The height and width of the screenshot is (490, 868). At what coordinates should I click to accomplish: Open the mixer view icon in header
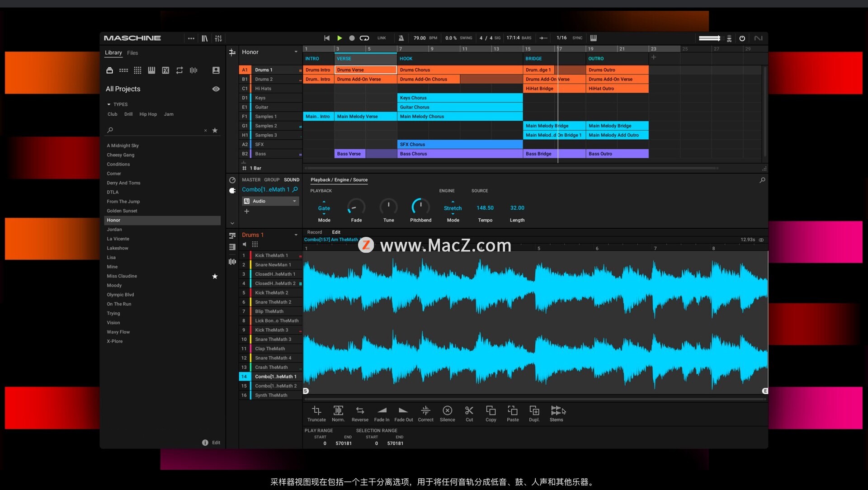click(218, 38)
